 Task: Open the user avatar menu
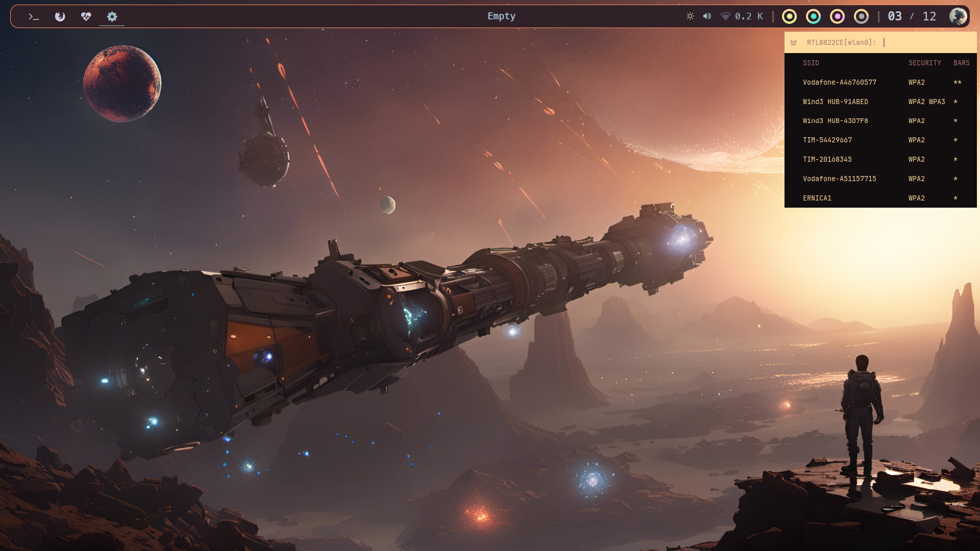click(958, 16)
